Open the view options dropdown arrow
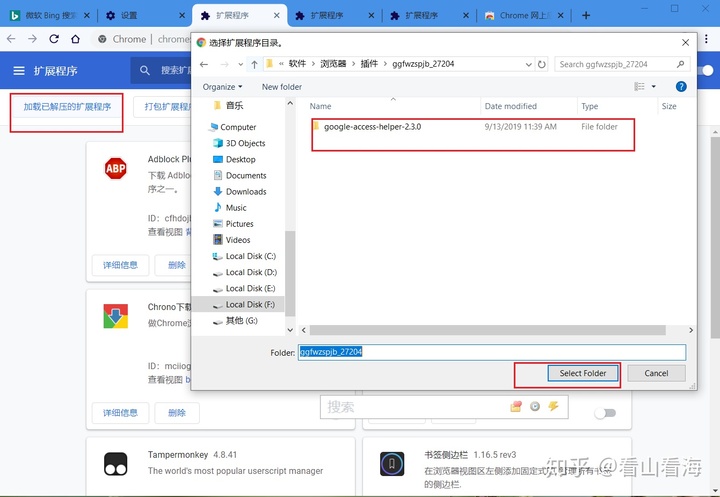This screenshot has width=720, height=497. click(x=653, y=86)
